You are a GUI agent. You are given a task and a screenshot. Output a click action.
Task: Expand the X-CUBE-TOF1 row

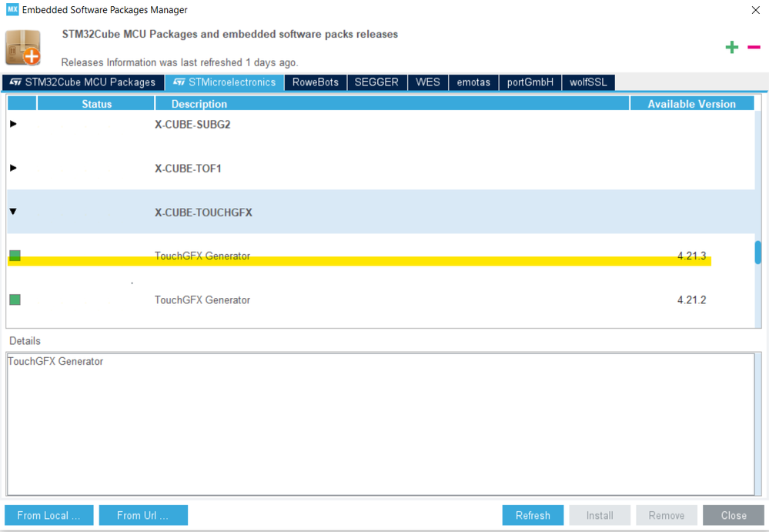pos(13,168)
